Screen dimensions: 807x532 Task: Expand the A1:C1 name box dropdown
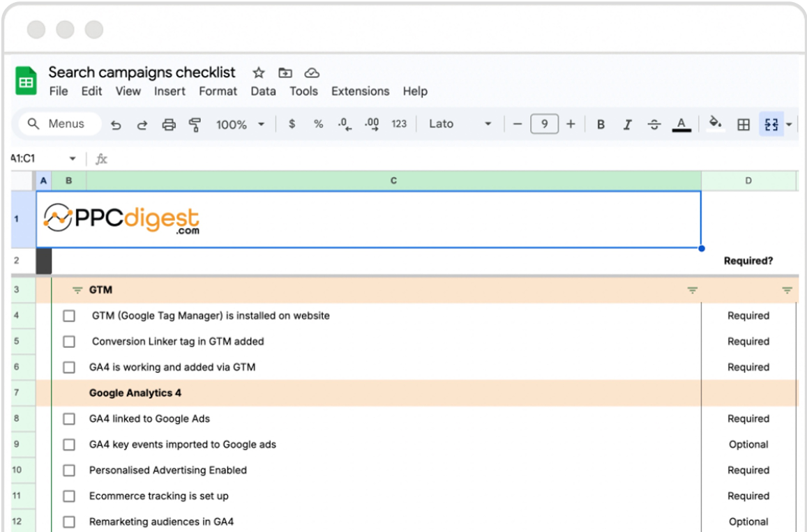click(73, 159)
